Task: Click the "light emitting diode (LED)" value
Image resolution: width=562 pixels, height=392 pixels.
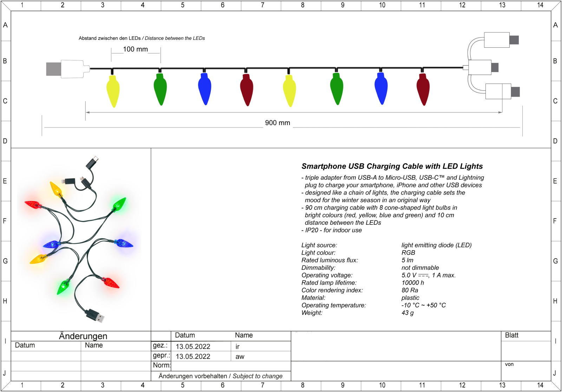Action: click(437, 245)
